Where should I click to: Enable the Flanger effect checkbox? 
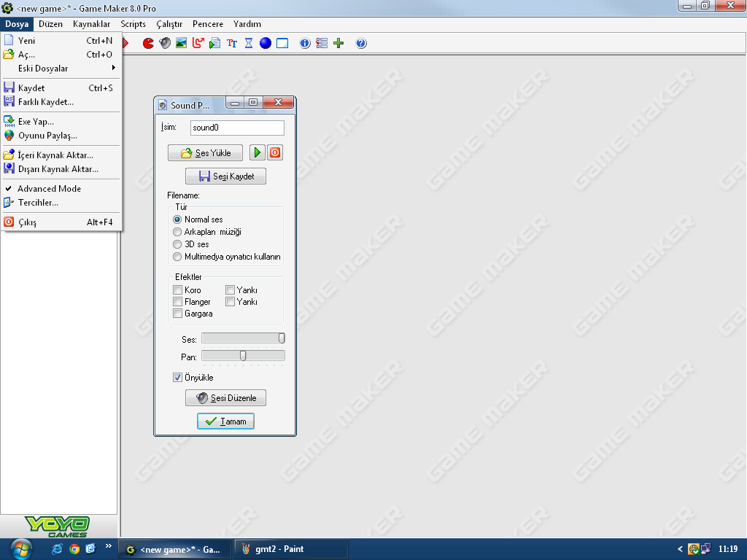(178, 302)
